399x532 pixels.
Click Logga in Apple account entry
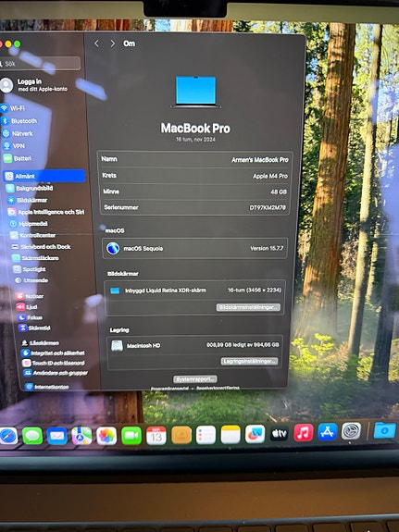pyautogui.click(x=34, y=85)
